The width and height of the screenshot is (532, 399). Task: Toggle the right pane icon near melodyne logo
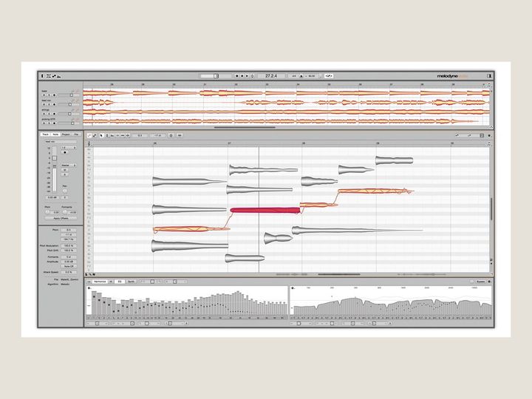tap(489, 76)
